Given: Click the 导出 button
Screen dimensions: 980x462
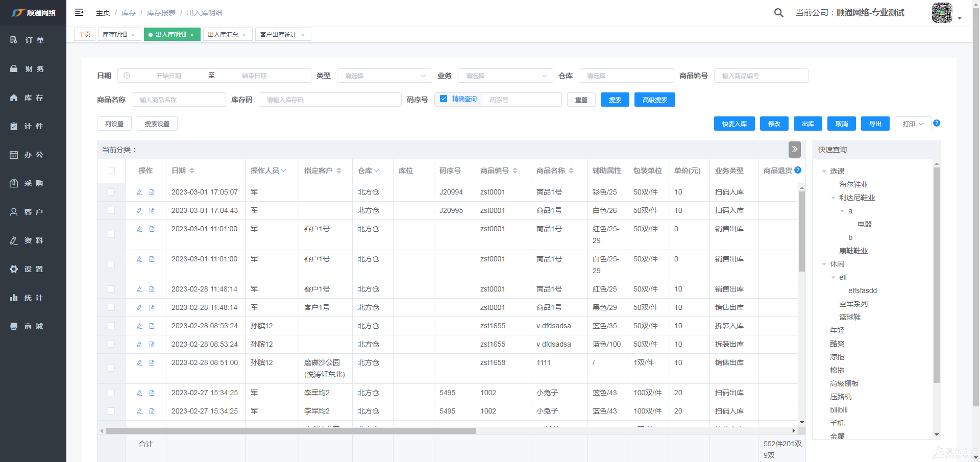Looking at the screenshot, I should [875, 124].
